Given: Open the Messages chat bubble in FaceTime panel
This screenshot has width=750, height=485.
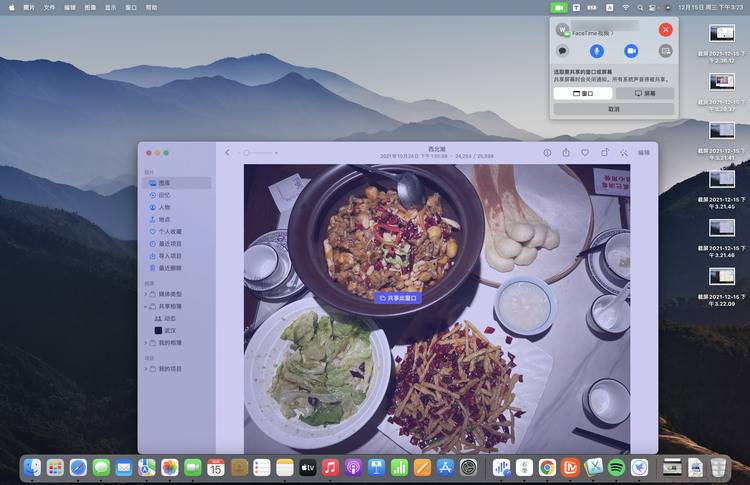Looking at the screenshot, I should 563,51.
